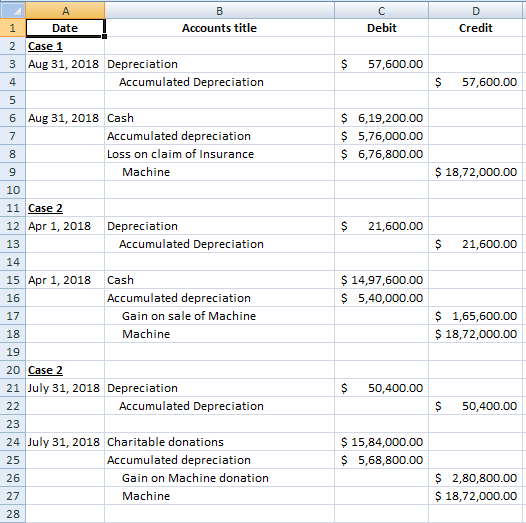Select Aug 31, 2018 date in row 6
The image size is (526, 523).
(x=65, y=118)
